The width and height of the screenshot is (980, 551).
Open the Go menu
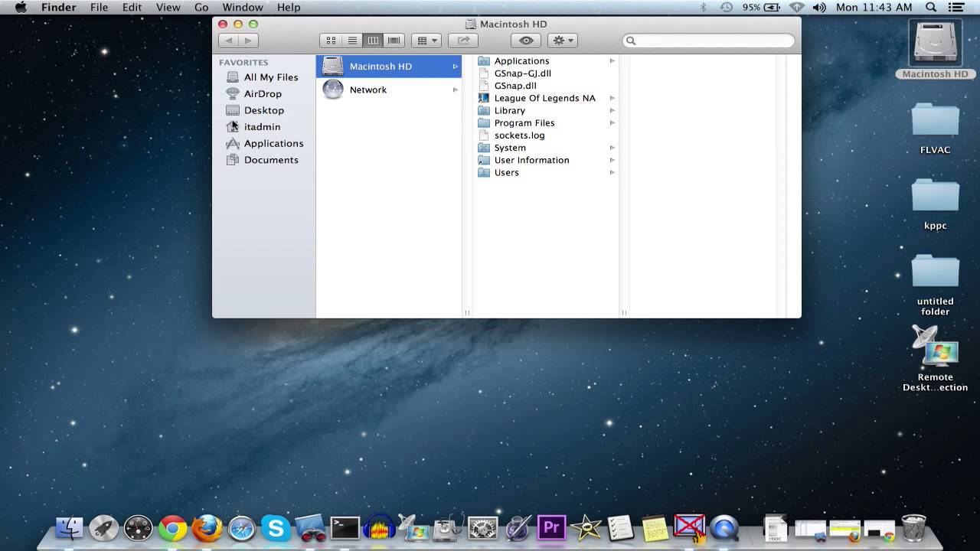click(x=201, y=7)
